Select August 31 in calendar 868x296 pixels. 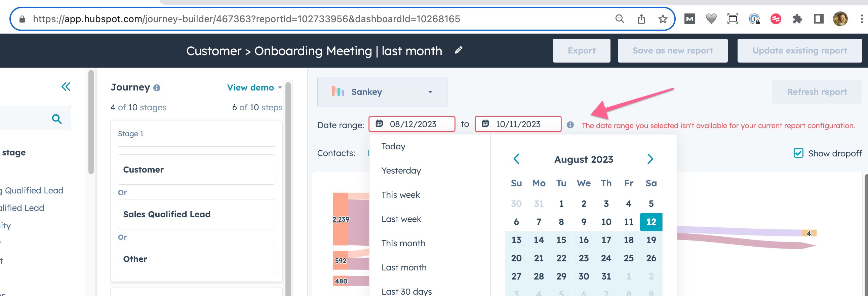[606, 276]
